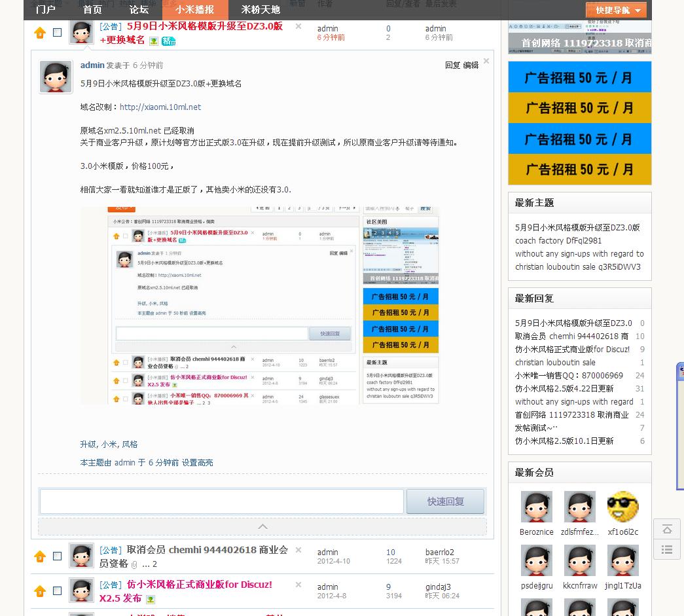Open new member zdlsfmfez avatar

[x=579, y=507]
